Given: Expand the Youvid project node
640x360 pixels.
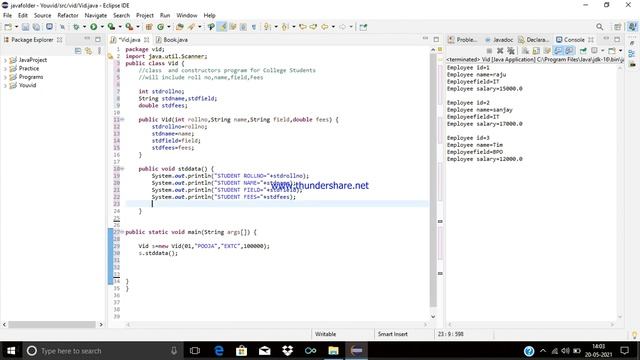Looking at the screenshot, I should pyautogui.click(x=5, y=86).
